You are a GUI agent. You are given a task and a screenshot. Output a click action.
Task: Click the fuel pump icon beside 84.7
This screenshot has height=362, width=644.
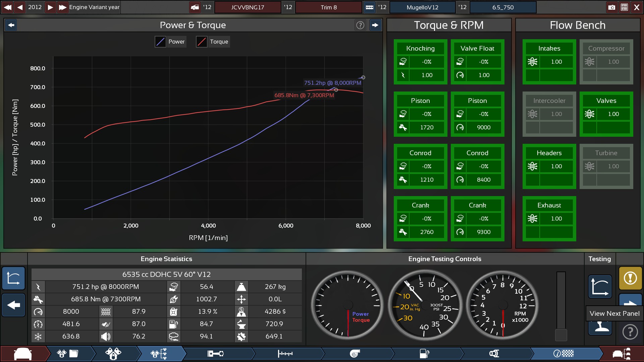pyautogui.click(x=173, y=324)
